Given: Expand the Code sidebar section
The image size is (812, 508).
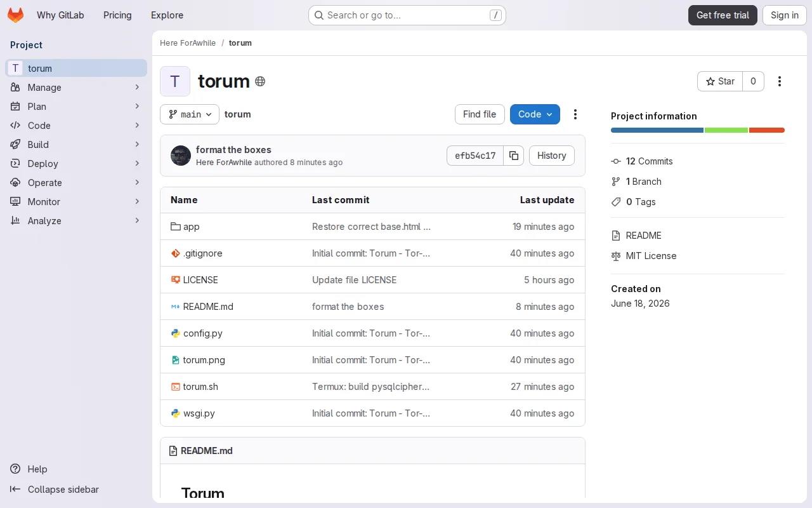Looking at the screenshot, I should point(76,125).
